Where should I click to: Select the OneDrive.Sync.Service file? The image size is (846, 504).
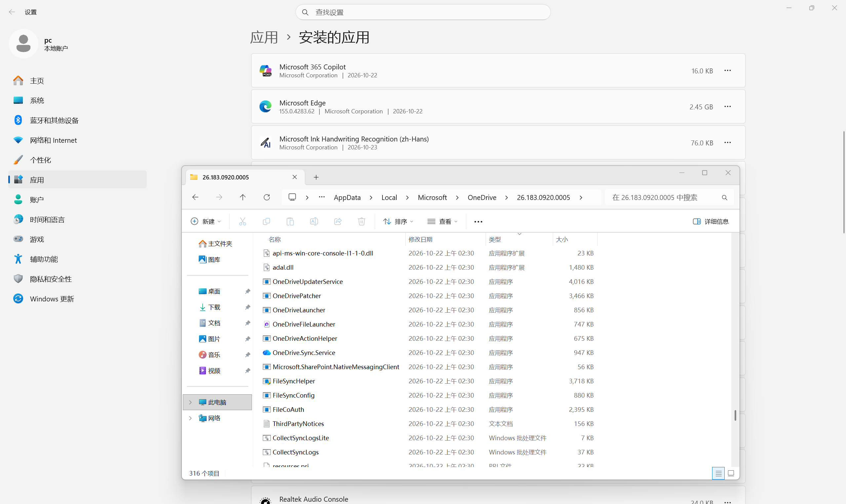303,353
